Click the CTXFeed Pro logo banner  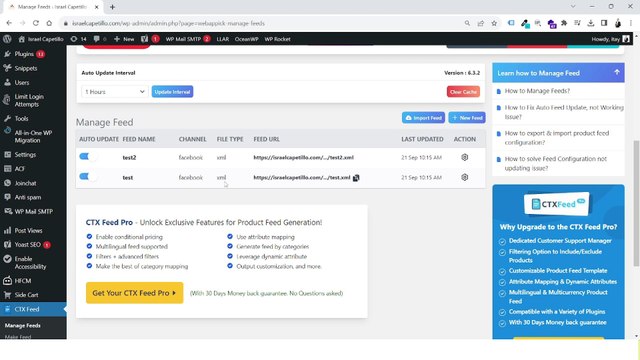(558, 204)
